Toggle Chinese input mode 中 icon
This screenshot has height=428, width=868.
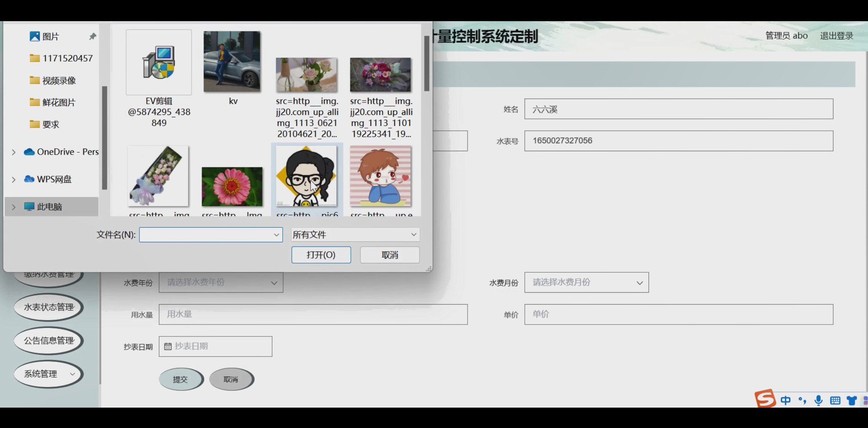785,401
